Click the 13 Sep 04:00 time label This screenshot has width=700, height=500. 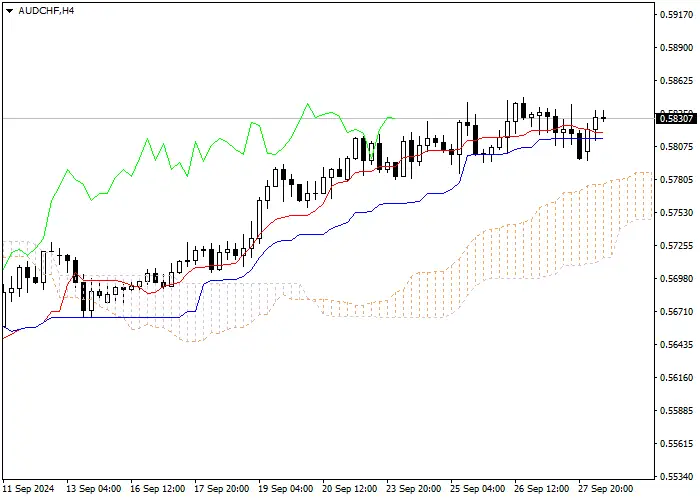93,489
